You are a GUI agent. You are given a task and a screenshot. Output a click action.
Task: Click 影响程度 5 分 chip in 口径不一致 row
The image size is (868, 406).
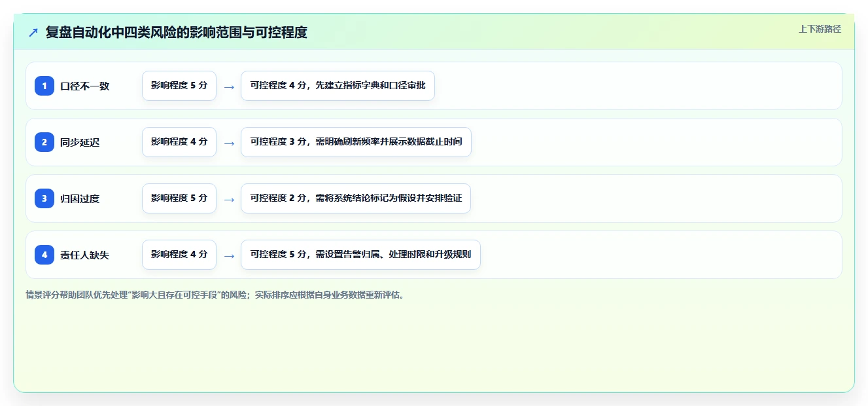click(x=179, y=86)
